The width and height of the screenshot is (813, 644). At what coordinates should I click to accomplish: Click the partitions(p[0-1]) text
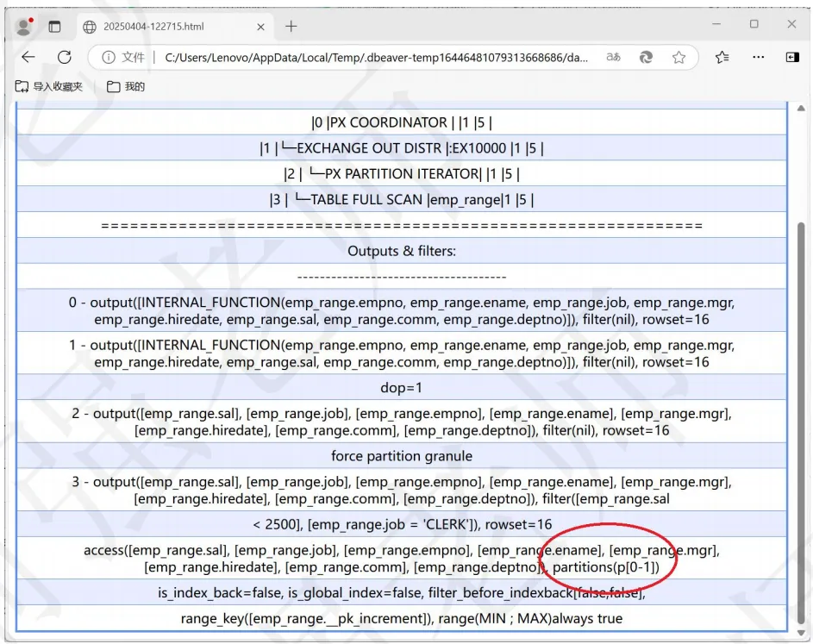605,566
